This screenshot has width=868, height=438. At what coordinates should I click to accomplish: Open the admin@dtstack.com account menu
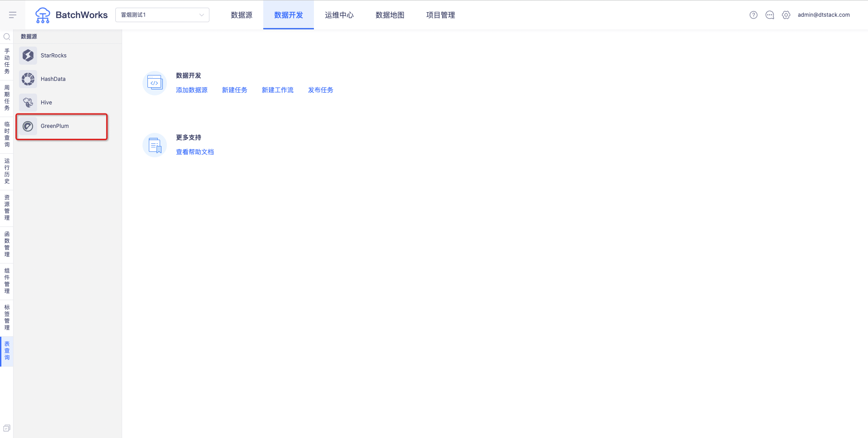click(x=824, y=15)
